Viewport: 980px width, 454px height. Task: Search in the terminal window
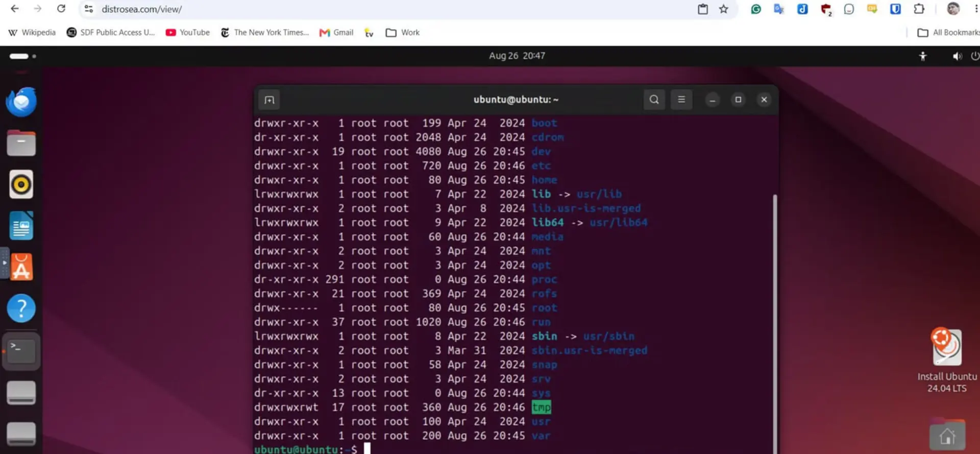pyautogui.click(x=654, y=100)
